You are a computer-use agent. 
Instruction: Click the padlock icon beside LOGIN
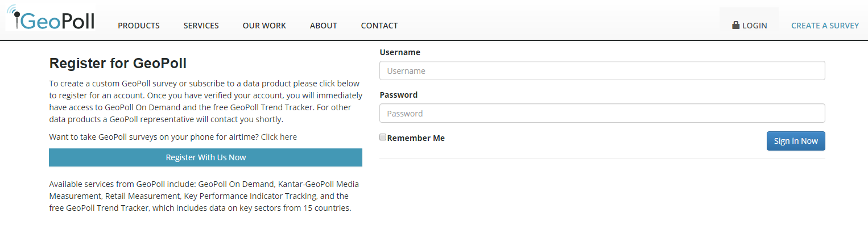point(735,25)
